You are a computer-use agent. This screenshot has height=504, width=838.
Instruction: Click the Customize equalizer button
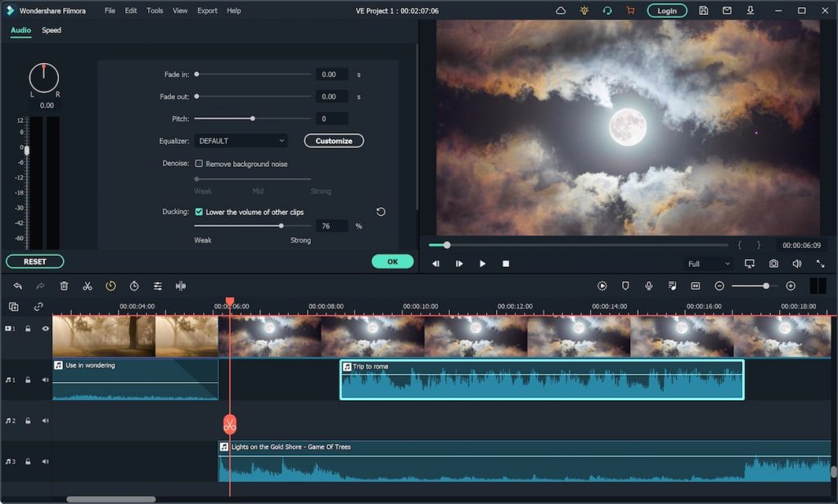click(333, 140)
